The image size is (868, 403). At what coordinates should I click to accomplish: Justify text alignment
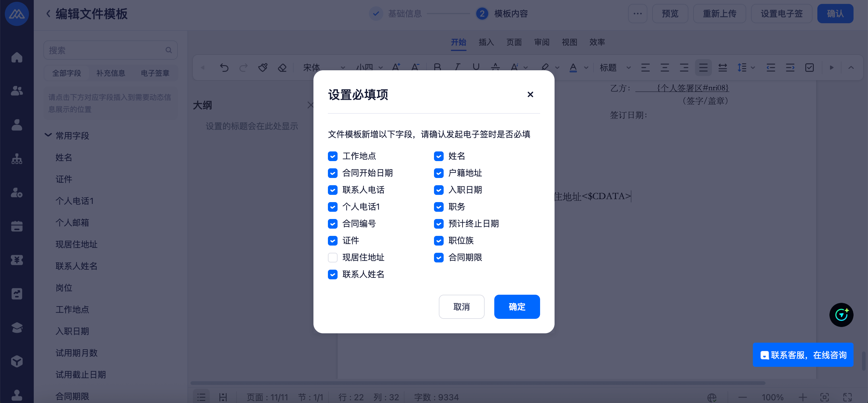pyautogui.click(x=703, y=68)
